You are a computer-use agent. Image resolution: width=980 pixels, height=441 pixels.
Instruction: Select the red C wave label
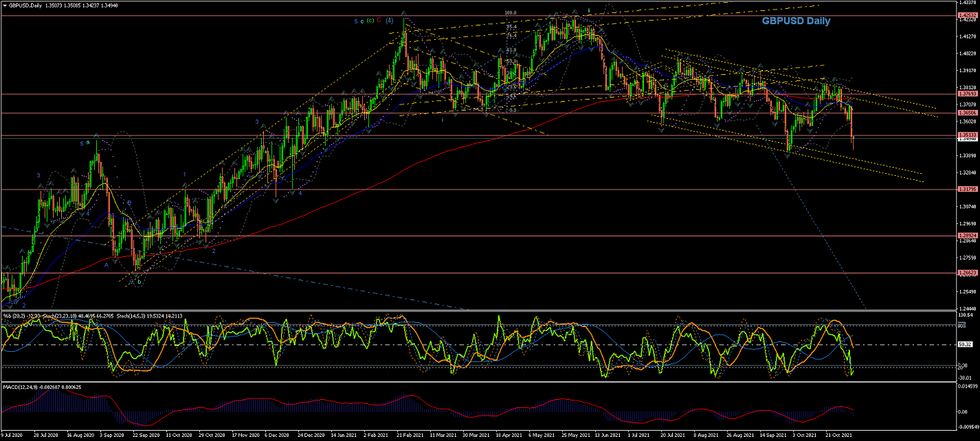[x=379, y=21]
